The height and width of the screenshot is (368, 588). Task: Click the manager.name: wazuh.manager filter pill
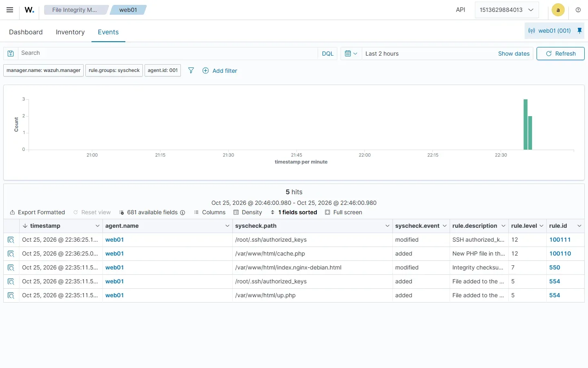(x=44, y=70)
